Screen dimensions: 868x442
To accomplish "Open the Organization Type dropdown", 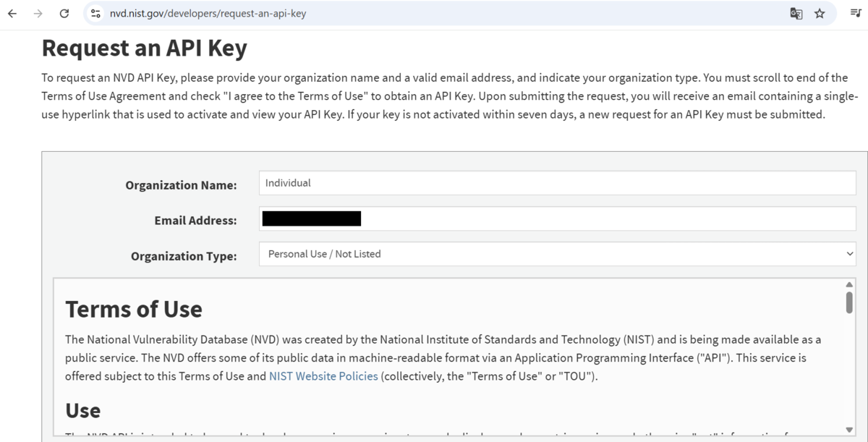I will 558,254.
